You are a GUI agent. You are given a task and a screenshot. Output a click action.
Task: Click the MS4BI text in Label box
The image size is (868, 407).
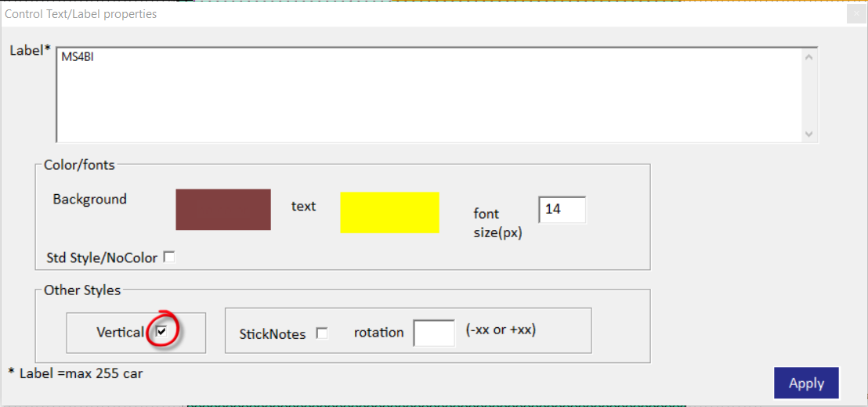click(x=77, y=57)
